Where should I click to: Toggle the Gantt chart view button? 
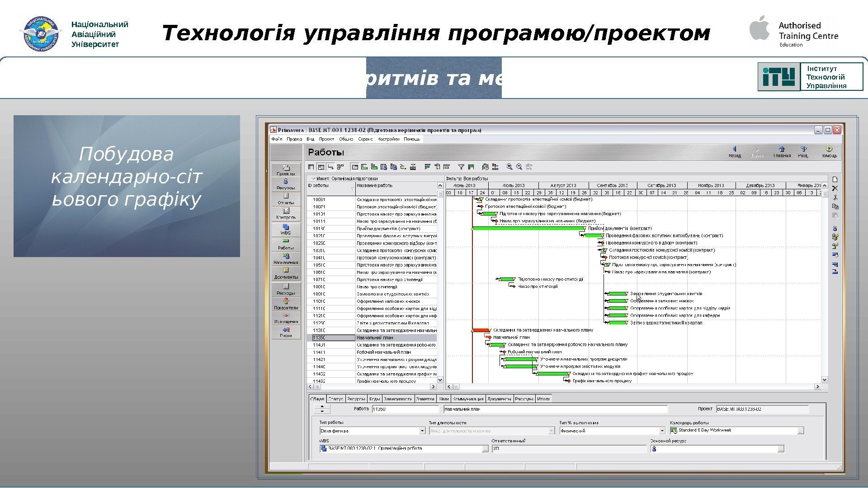(321, 167)
